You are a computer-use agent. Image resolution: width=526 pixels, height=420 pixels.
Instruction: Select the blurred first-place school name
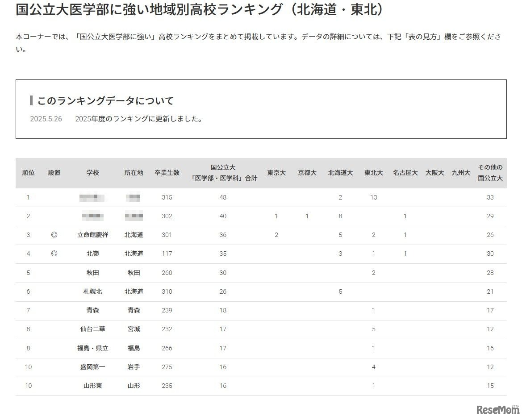pos(93,197)
